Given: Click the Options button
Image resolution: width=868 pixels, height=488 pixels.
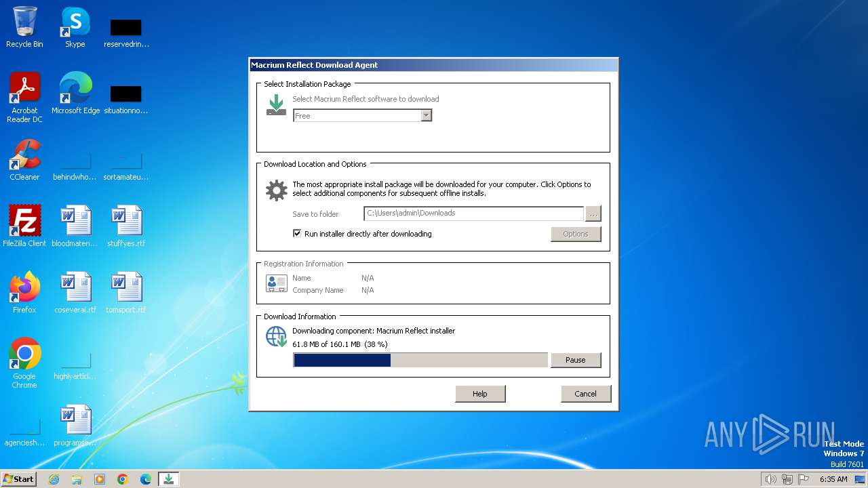Looking at the screenshot, I should click(x=576, y=234).
